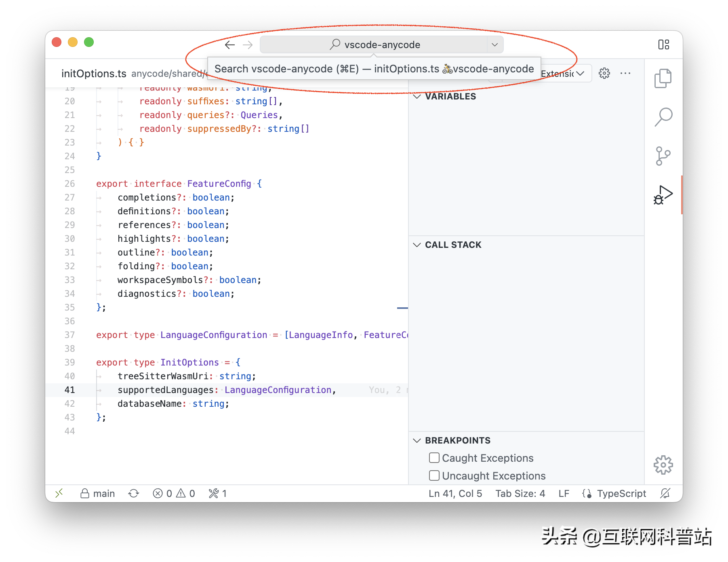Place cursor on treeSitterWasmUri
This screenshot has height=562, width=728.
click(163, 376)
